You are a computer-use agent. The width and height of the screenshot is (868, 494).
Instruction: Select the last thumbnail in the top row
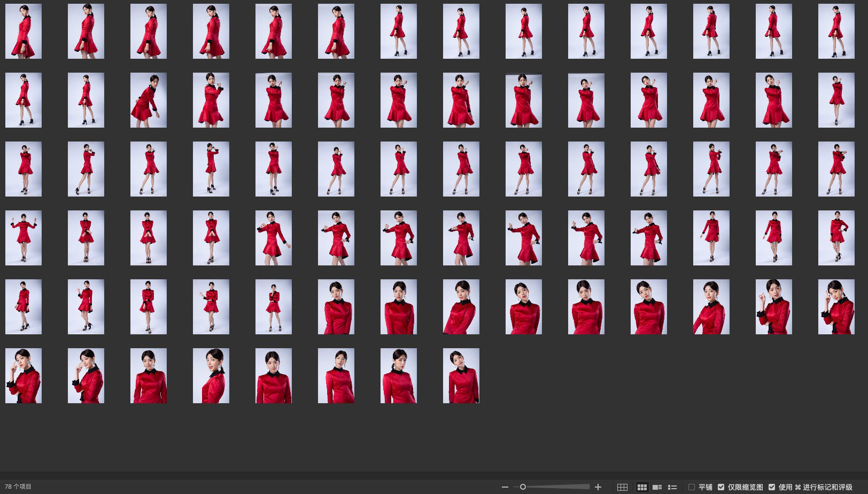pyautogui.click(x=836, y=32)
